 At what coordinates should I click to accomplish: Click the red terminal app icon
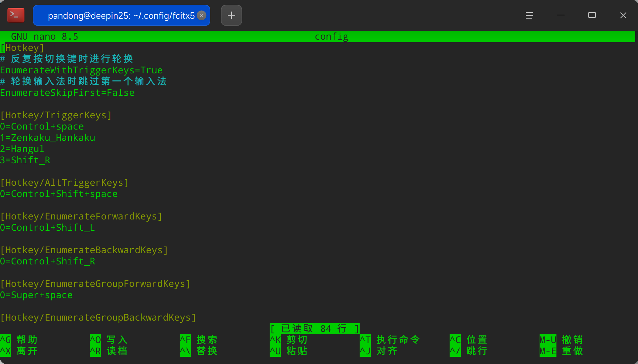point(16,15)
